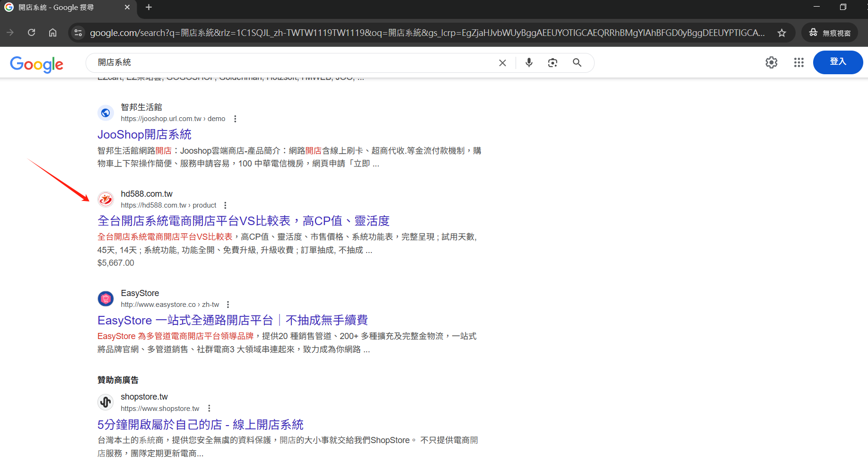868x462 pixels.
Task: Click the forward navigation arrow
Action: pyautogui.click(x=10, y=33)
